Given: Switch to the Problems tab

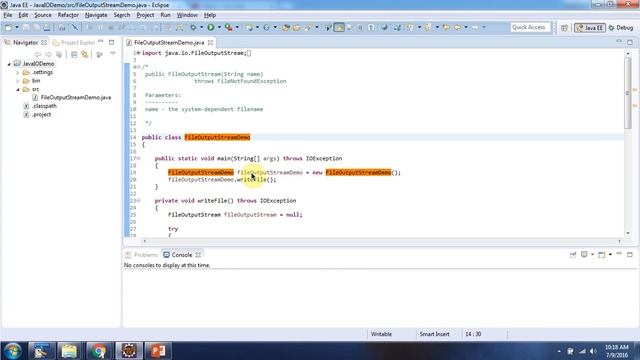Looking at the screenshot, I should (142, 255).
